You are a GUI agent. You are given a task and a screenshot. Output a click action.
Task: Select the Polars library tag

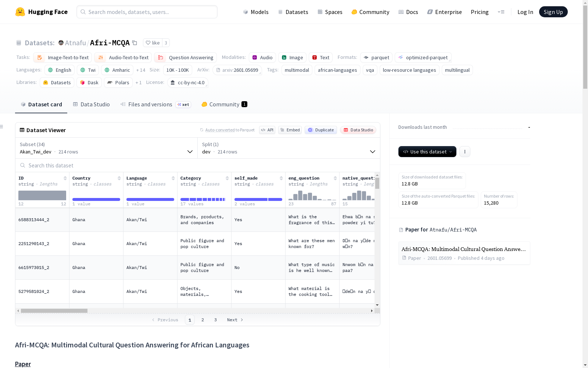pyautogui.click(x=118, y=82)
